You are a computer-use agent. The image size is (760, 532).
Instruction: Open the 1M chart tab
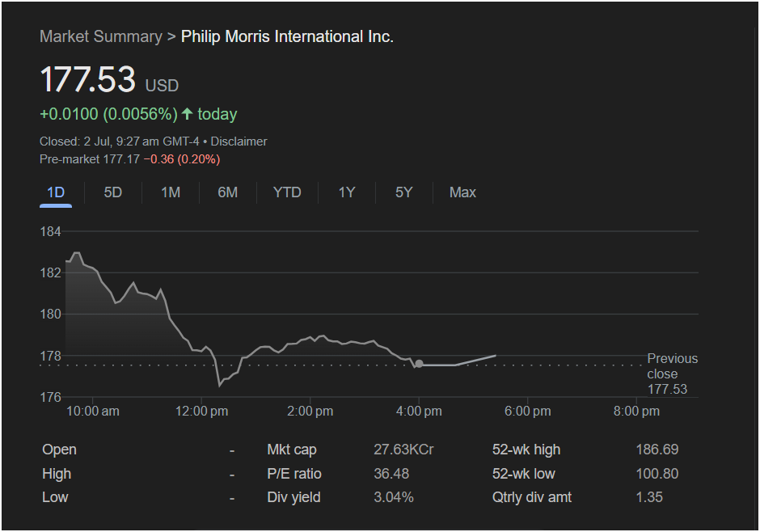point(171,192)
